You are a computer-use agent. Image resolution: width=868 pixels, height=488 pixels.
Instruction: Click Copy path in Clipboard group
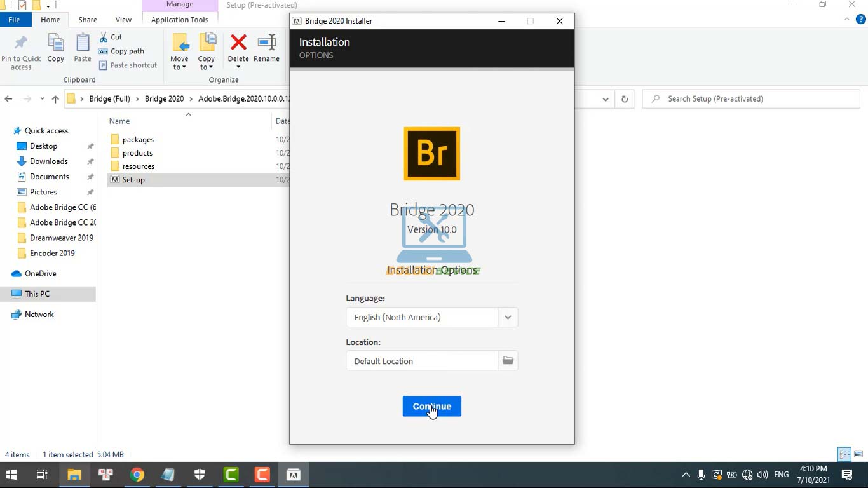(x=126, y=51)
